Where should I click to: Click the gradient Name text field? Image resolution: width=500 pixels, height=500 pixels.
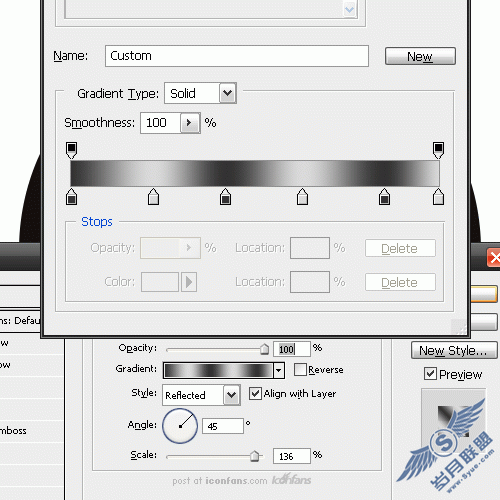tap(237, 56)
